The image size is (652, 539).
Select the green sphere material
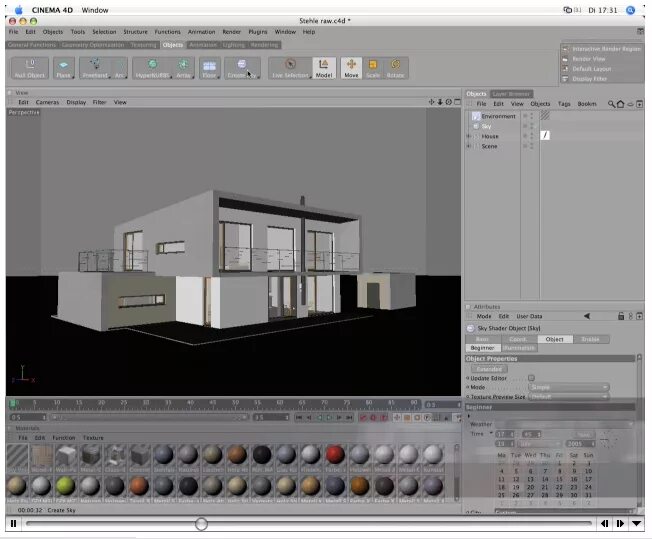65,486
